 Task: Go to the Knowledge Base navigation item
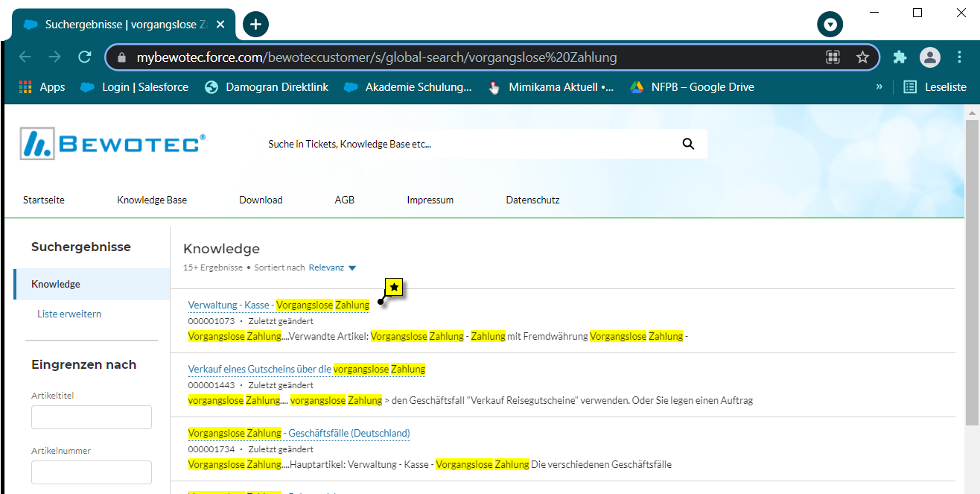point(152,200)
